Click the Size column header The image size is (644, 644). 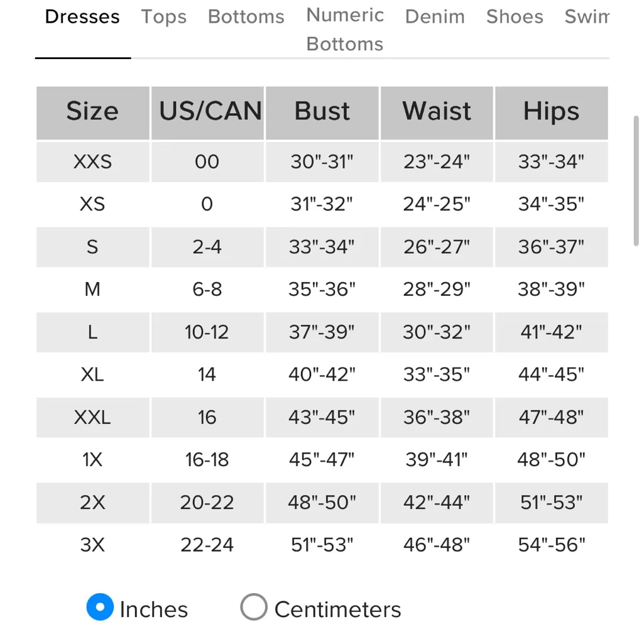click(x=92, y=112)
